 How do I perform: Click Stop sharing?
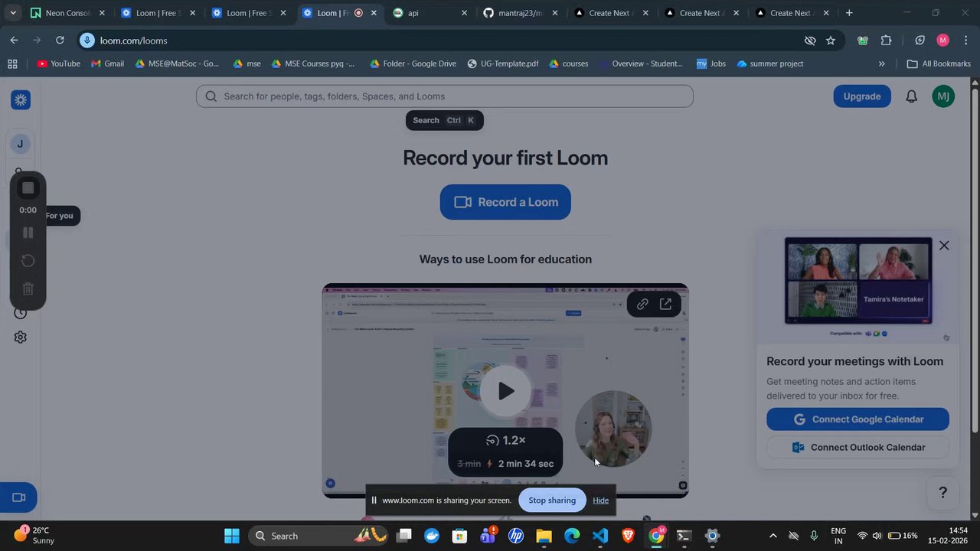[552, 500]
